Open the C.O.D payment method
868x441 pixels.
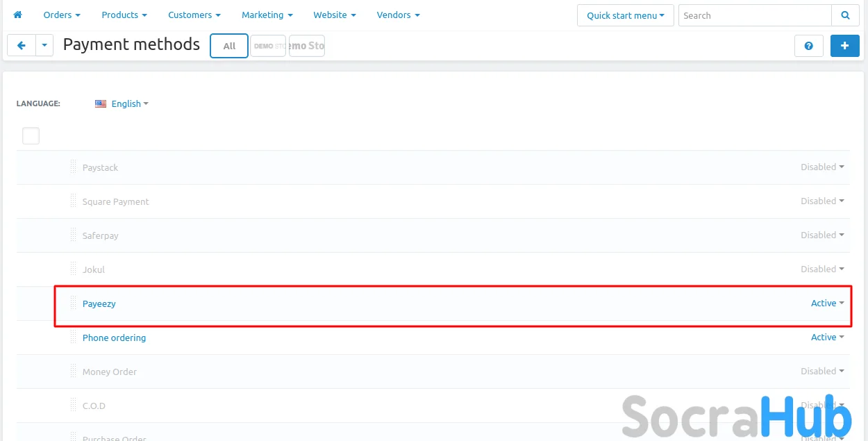(94, 406)
